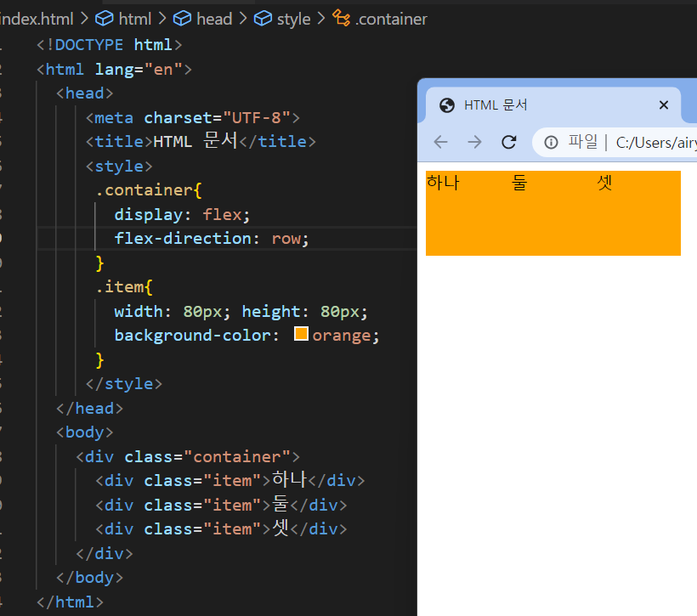The height and width of the screenshot is (616, 697).
Task: View site information icon in address bar
Action: coord(551,142)
